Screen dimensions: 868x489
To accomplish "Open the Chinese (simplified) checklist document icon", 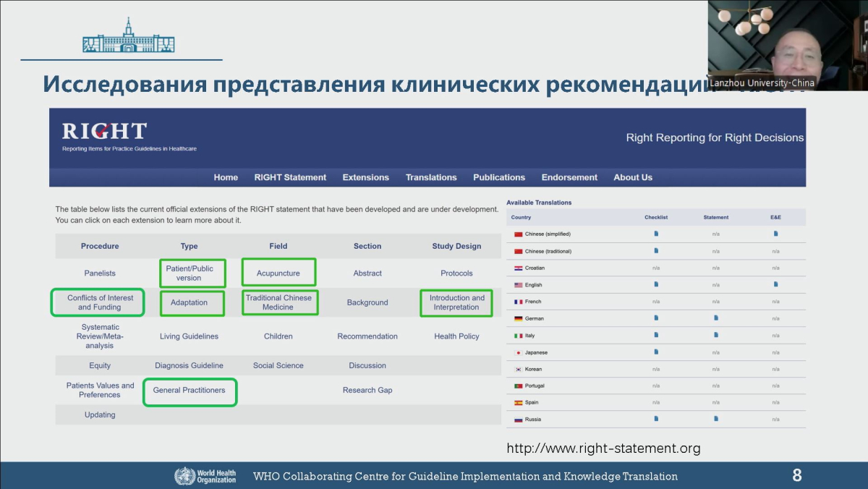I will tap(656, 234).
